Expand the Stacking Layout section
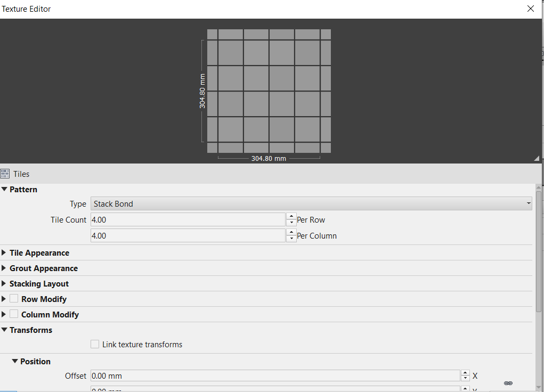The height and width of the screenshot is (392, 544). [4, 283]
